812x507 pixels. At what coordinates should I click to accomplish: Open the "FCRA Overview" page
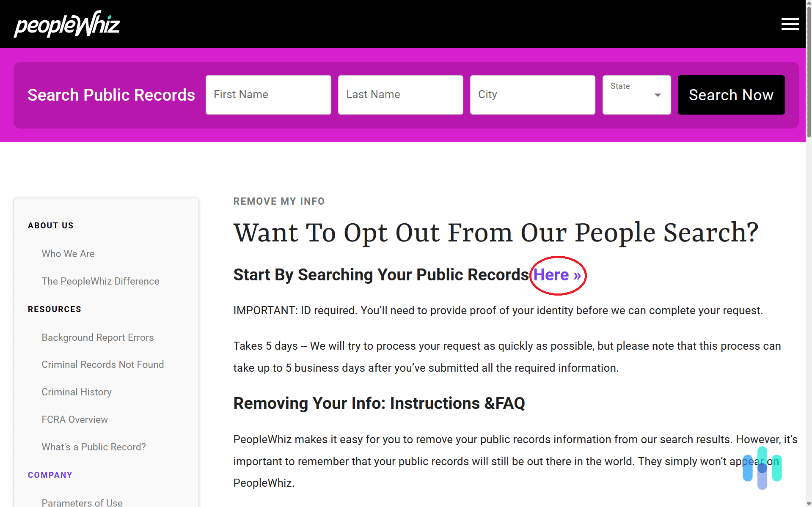point(74,419)
